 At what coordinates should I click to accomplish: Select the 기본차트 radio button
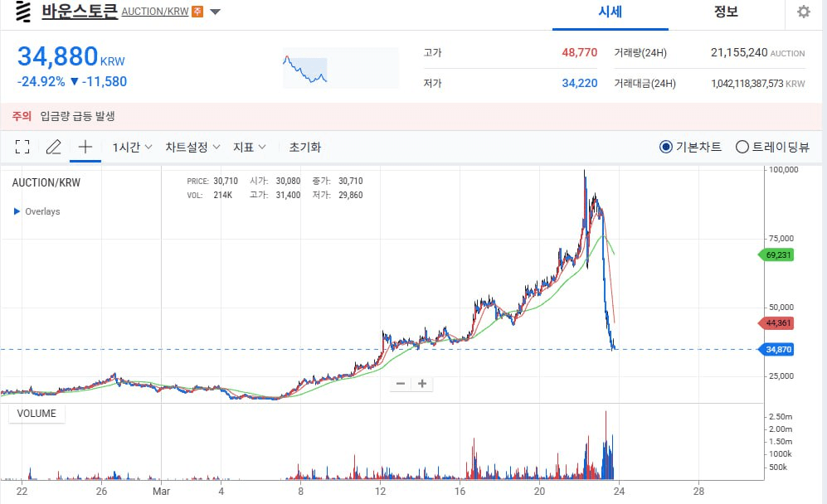[x=665, y=147]
